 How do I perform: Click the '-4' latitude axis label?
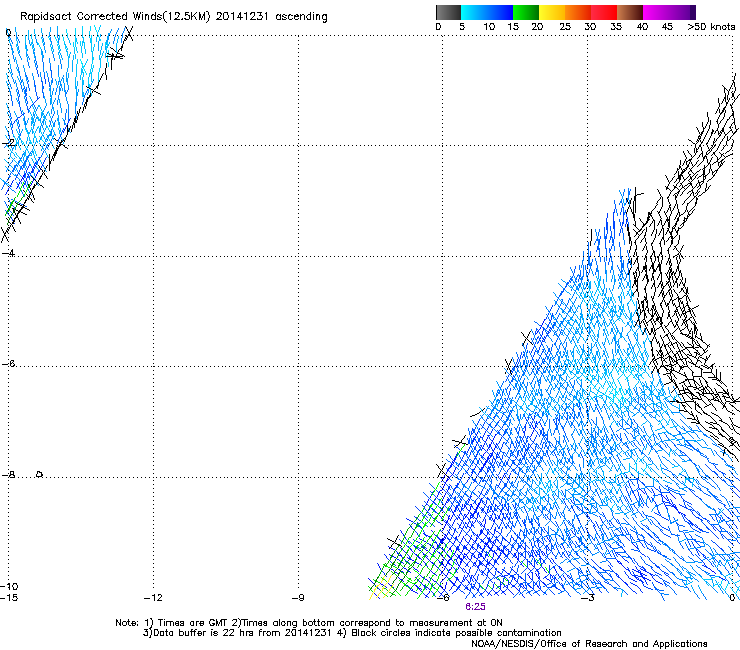8,253
